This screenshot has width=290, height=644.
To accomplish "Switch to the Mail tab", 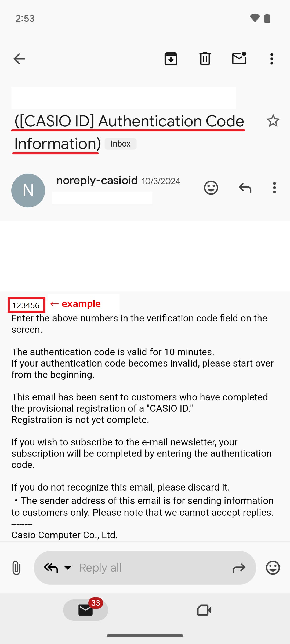I will pos(86,610).
